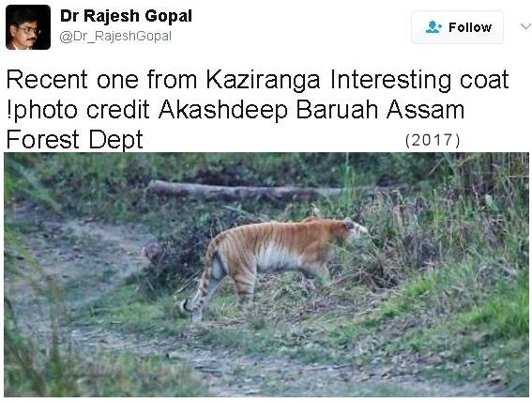Open the @Dr_RajeshGopal handle link
532x403 pixels.
[x=115, y=36]
